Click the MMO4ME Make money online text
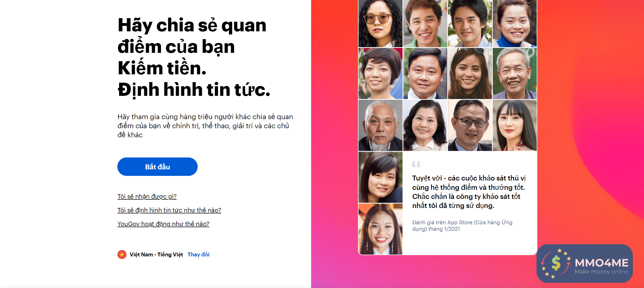 pos(602,266)
